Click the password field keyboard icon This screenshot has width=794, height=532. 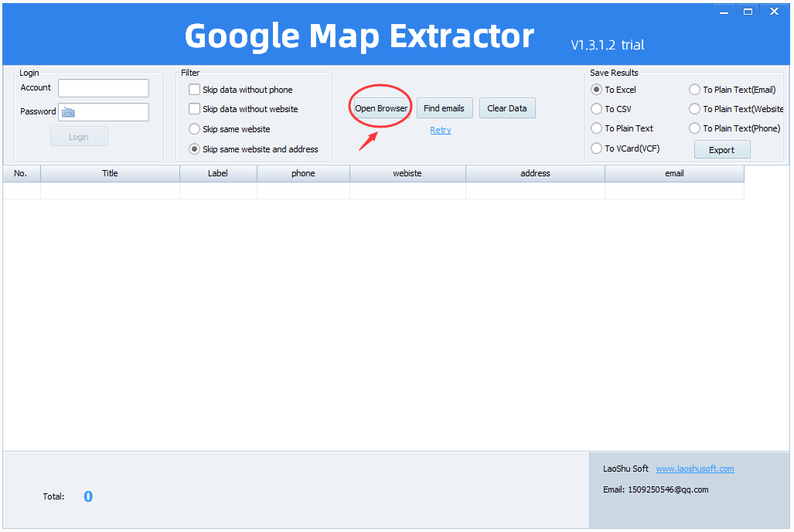tap(68, 112)
